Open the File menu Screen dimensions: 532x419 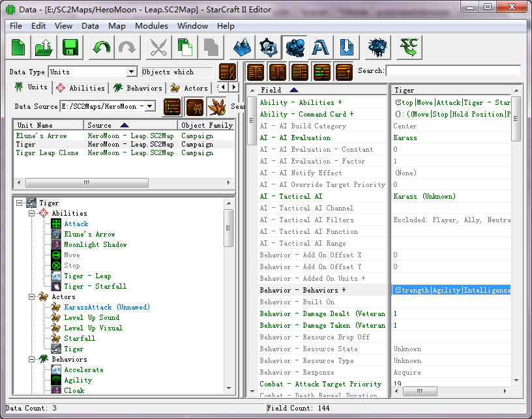coord(16,26)
